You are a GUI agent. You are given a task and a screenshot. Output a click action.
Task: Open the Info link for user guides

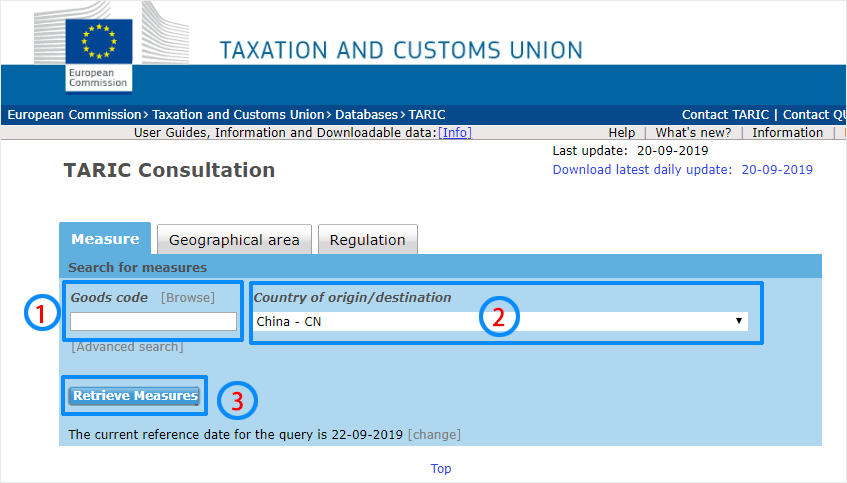coord(455,133)
